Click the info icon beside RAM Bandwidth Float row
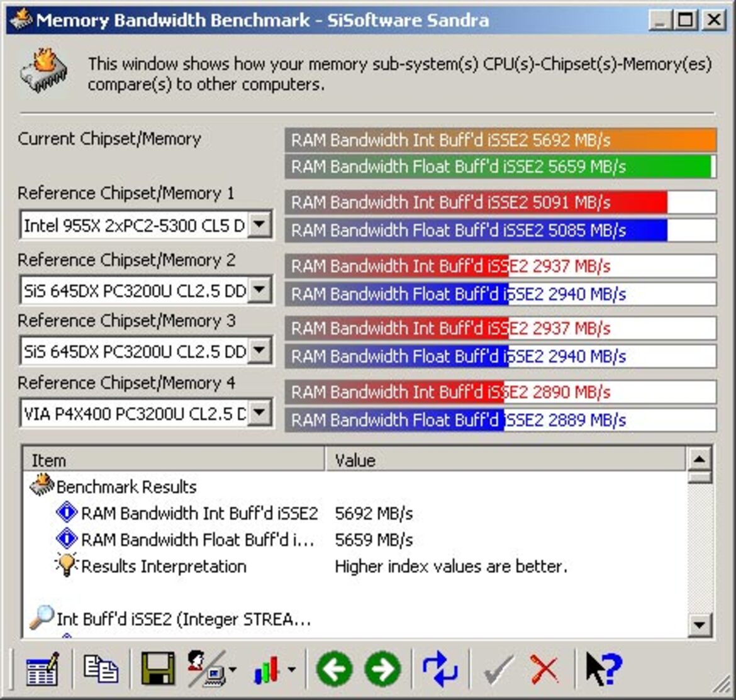This screenshot has width=736, height=700. click(x=67, y=538)
